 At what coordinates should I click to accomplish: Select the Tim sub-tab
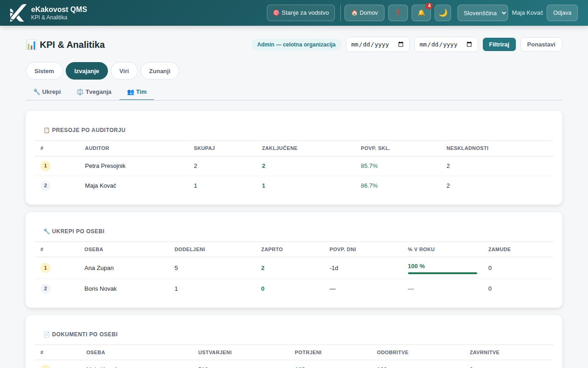(137, 92)
